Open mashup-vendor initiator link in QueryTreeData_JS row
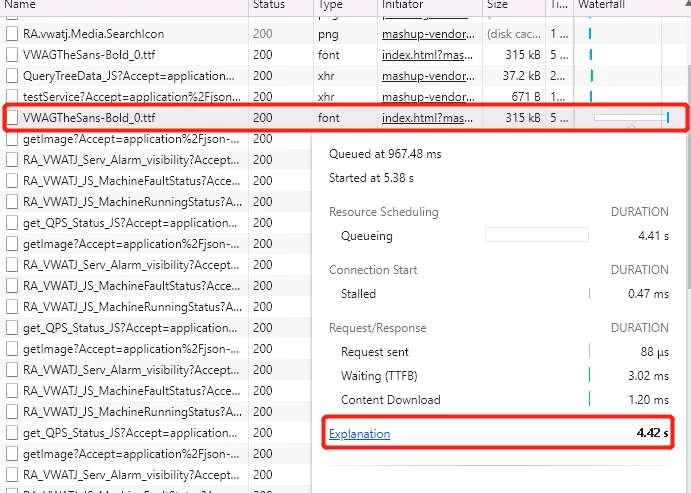 click(x=428, y=76)
